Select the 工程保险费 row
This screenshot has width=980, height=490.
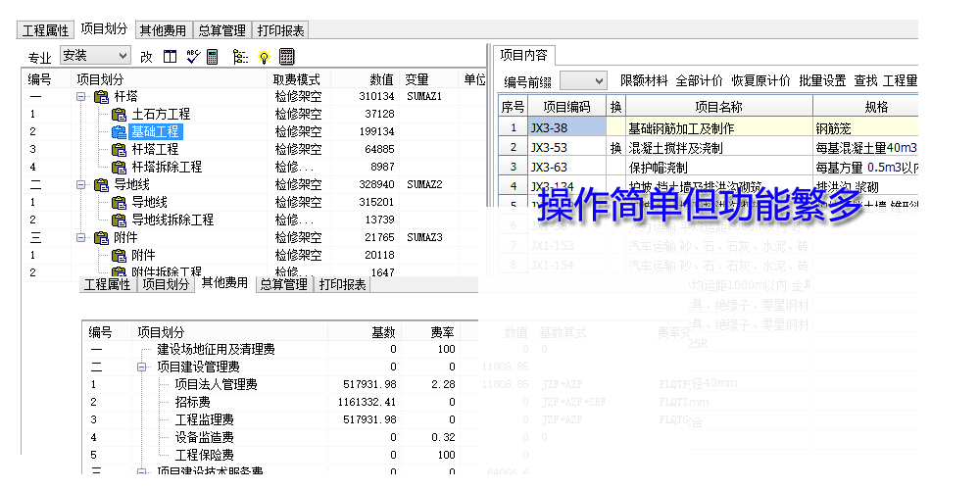281,455
